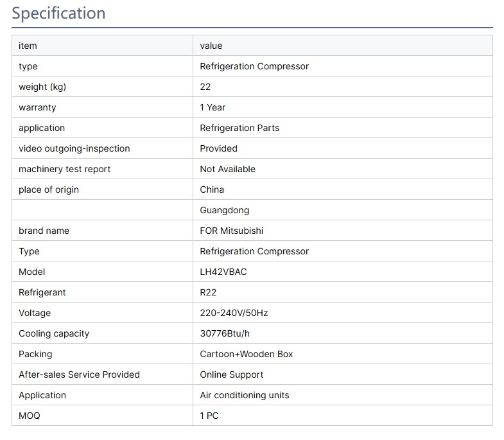Select the voltage value "220-240V/50Hz"
This screenshot has height=440, width=504.
[x=234, y=313]
